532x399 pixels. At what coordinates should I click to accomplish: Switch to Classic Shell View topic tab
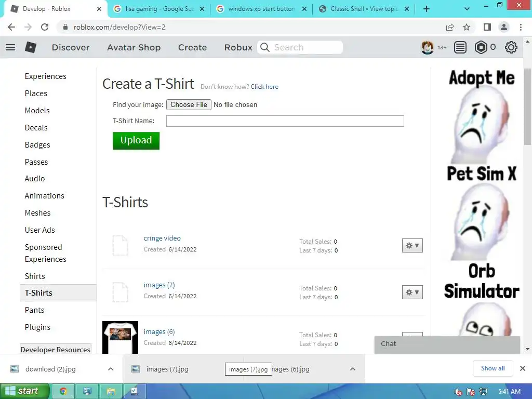pos(364,9)
